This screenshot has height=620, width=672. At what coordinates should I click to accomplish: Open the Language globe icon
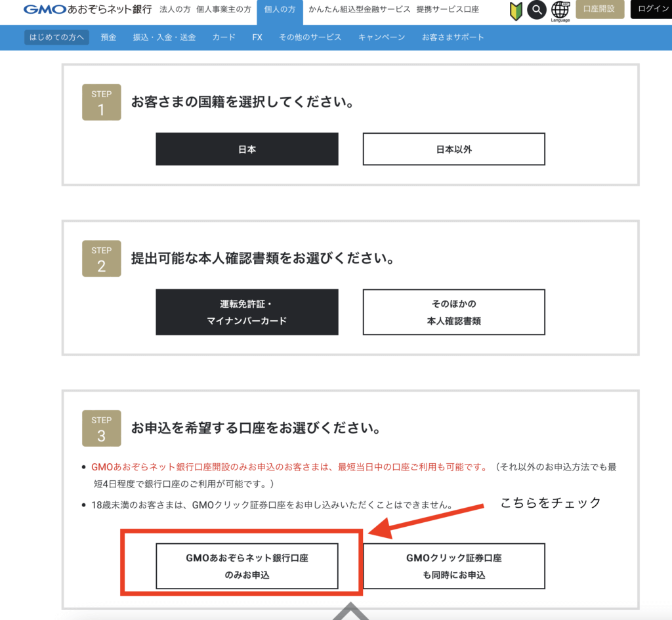tap(560, 12)
